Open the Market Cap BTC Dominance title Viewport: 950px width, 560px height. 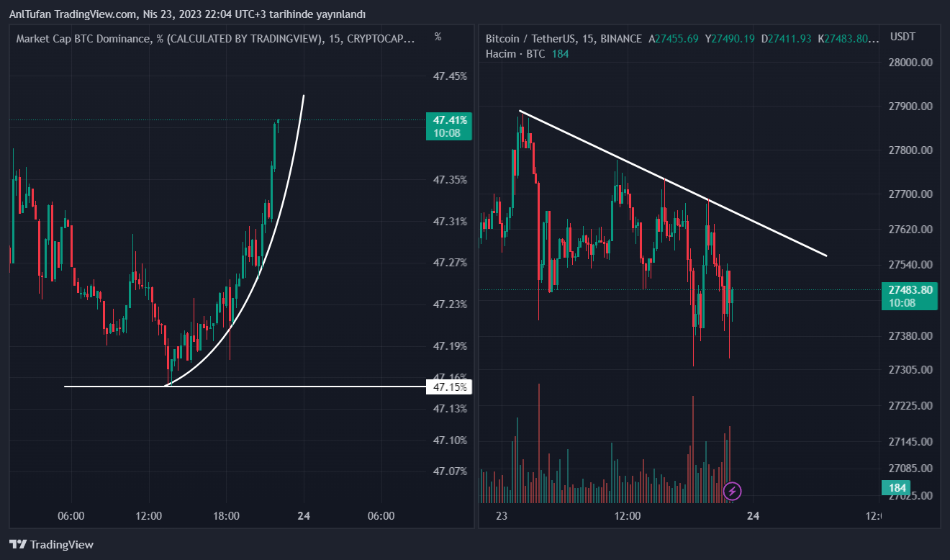click(215, 39)
